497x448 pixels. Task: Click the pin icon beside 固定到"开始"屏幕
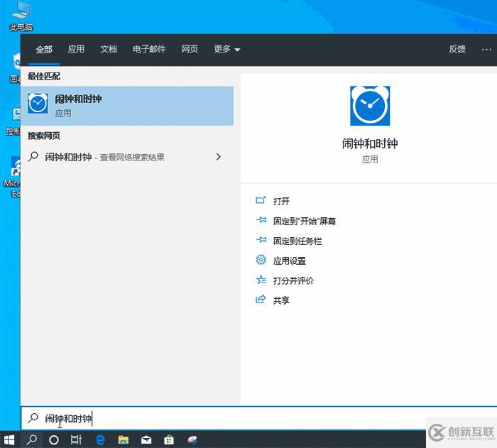click(261, 220)
